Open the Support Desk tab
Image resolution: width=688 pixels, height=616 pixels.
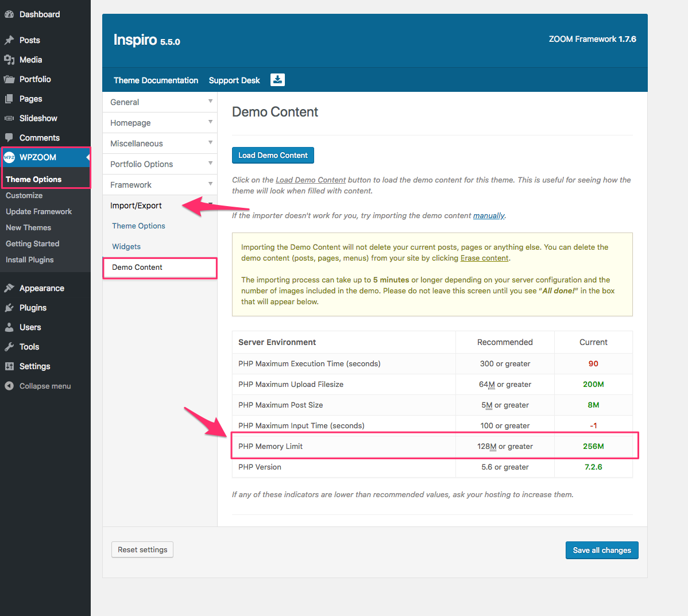[x=234, y=80]
